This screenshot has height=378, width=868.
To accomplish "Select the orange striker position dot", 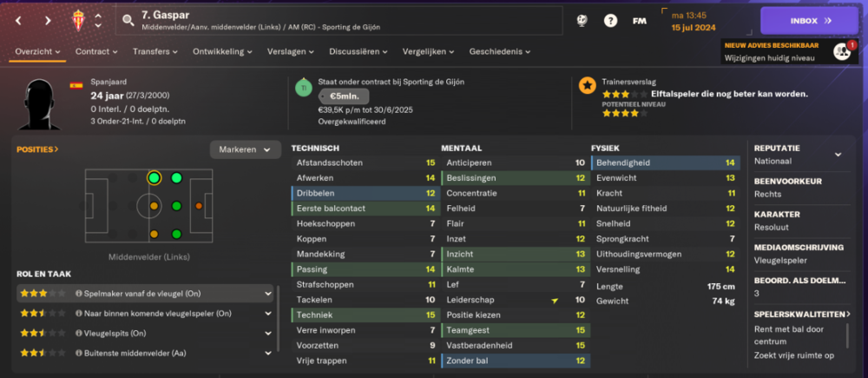I will point(199,206).
